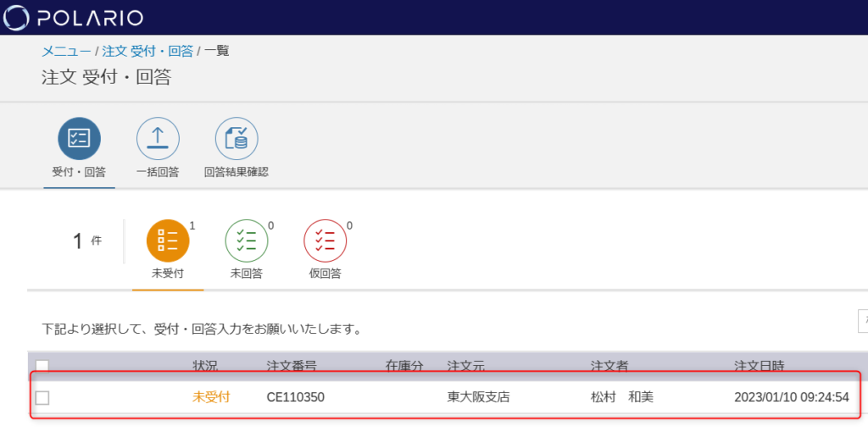Click the 東大阪支店 cell
The height and width of the screenshot is (443, 868).
(x=478, y=397)
